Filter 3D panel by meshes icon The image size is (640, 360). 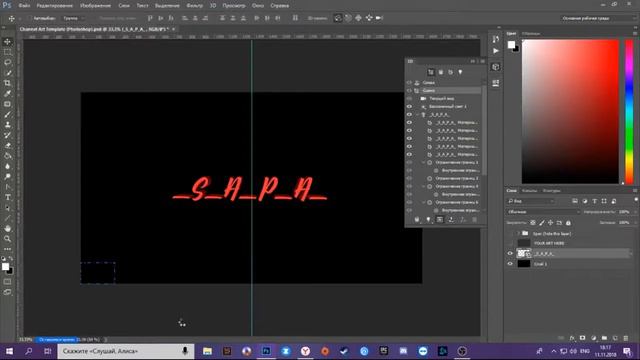tap(441, 72)
